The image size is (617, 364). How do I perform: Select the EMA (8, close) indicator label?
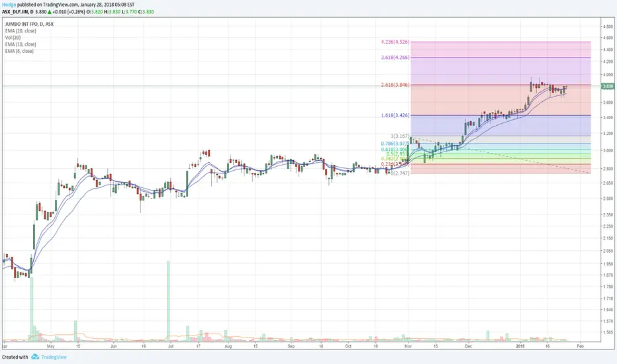coord(19,51)
